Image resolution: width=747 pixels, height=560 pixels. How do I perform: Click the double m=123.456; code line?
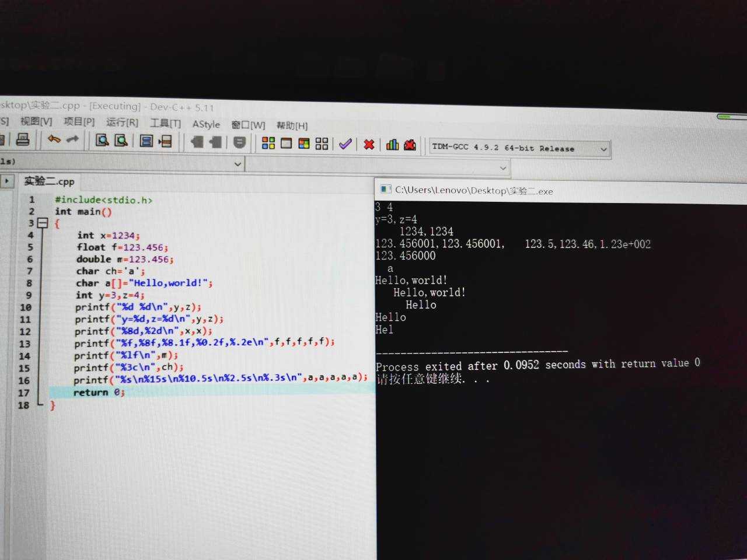tap(125, 259)
